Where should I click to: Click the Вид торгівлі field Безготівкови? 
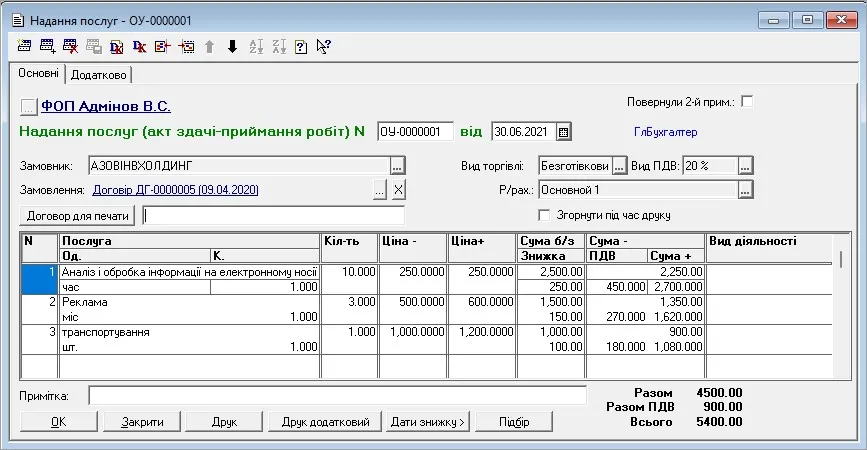575,165
